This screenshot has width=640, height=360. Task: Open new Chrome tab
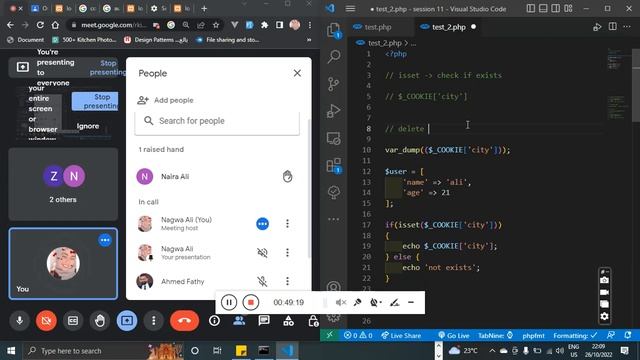click(x=204, y=9)
